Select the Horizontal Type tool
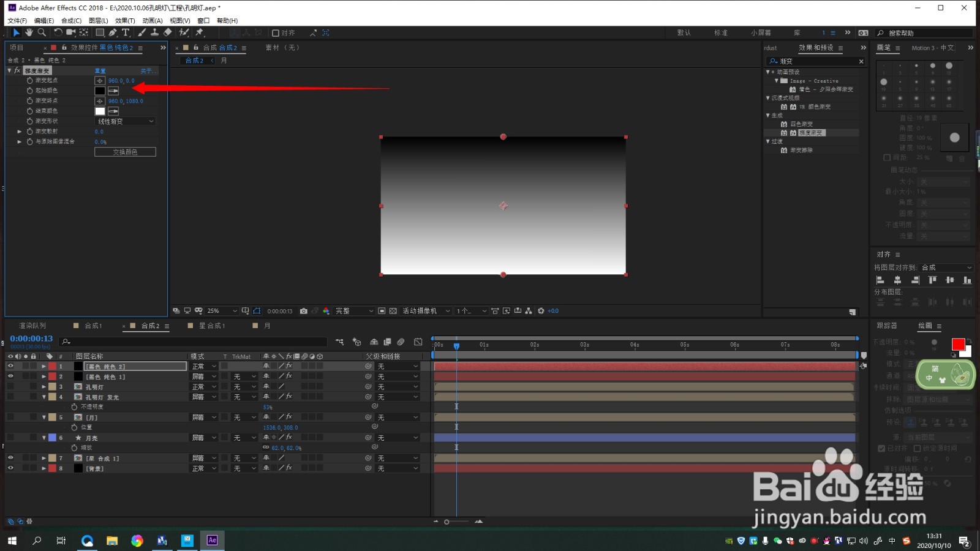Screen dimensions: 980x551 pyautogui.click(x=126, y=32)
